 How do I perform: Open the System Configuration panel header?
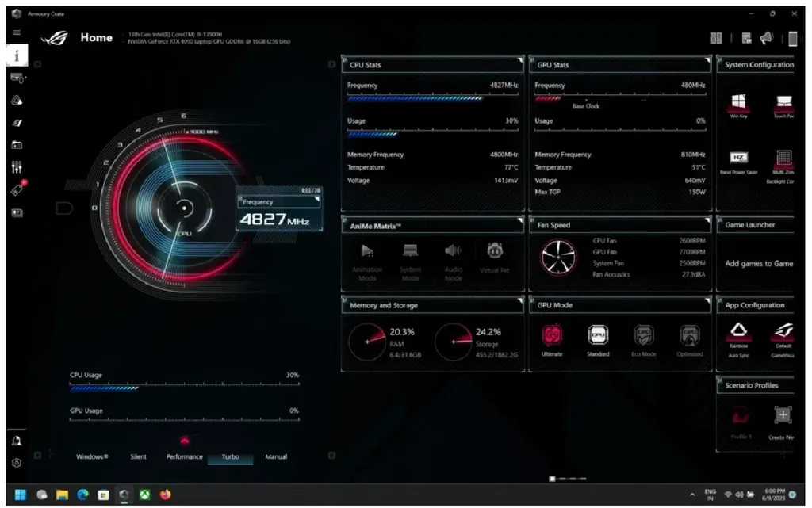pyautogui.click(x=756, y=65)
